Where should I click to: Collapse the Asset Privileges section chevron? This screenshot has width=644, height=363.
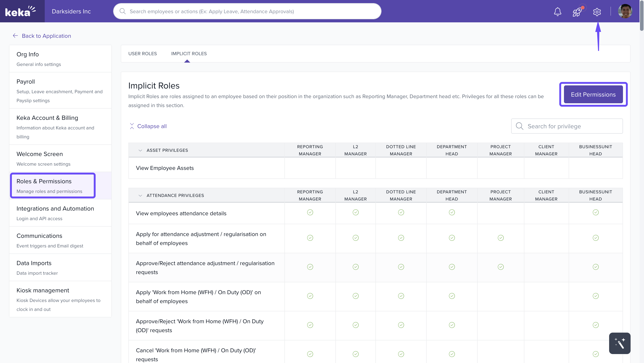pos(140,150)
